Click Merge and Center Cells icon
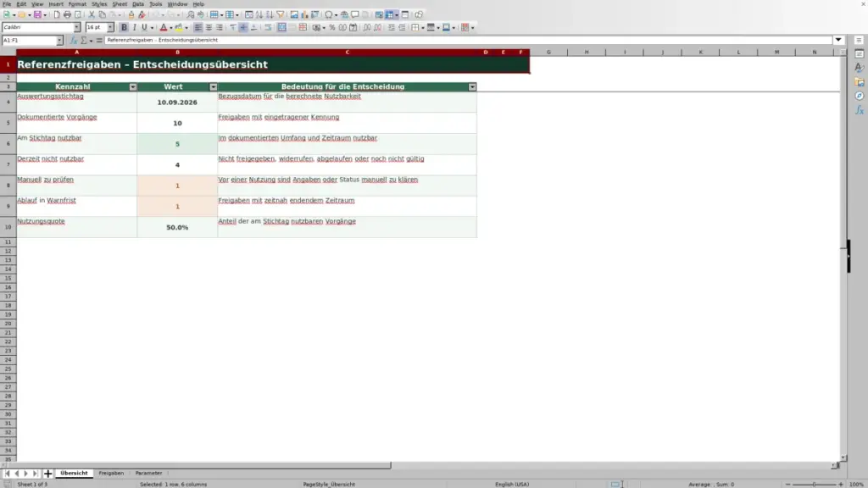868x488 pixels. coord(281,28)
